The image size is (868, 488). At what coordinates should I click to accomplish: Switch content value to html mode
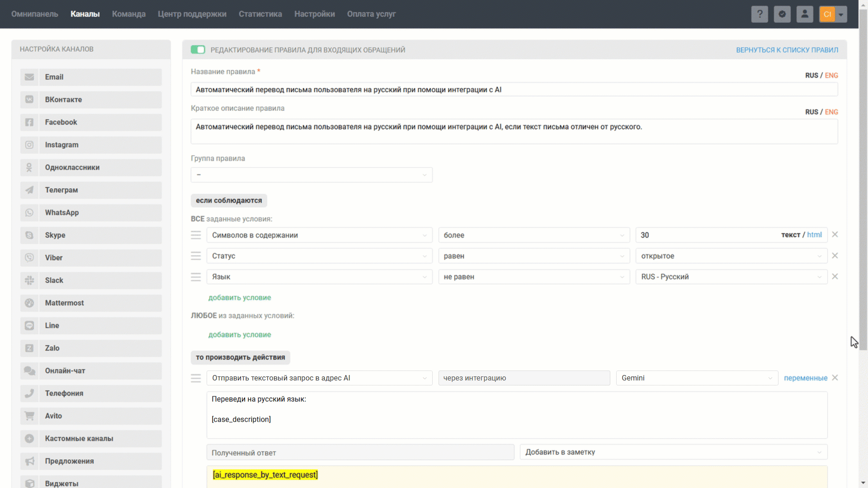click(x=814, y=235)
